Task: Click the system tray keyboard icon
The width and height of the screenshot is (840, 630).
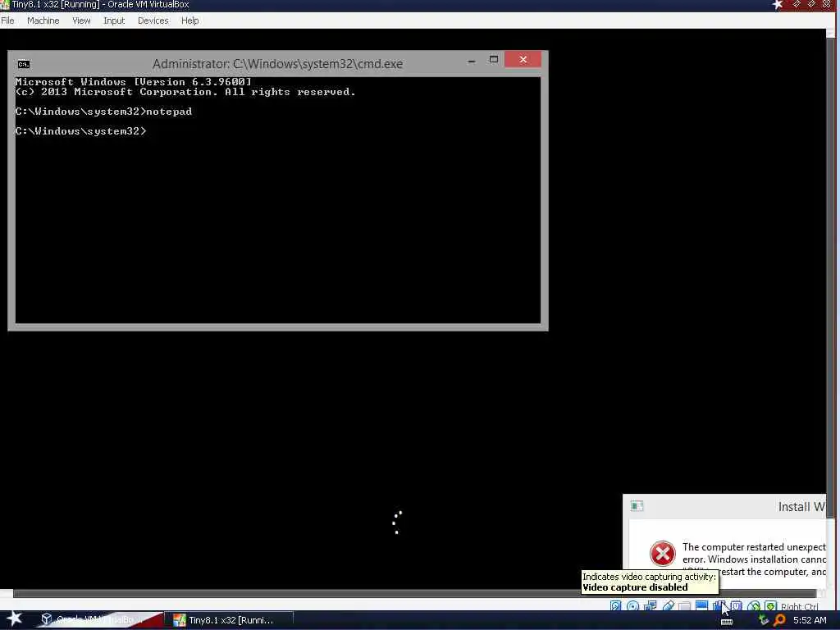Action: 727,623
